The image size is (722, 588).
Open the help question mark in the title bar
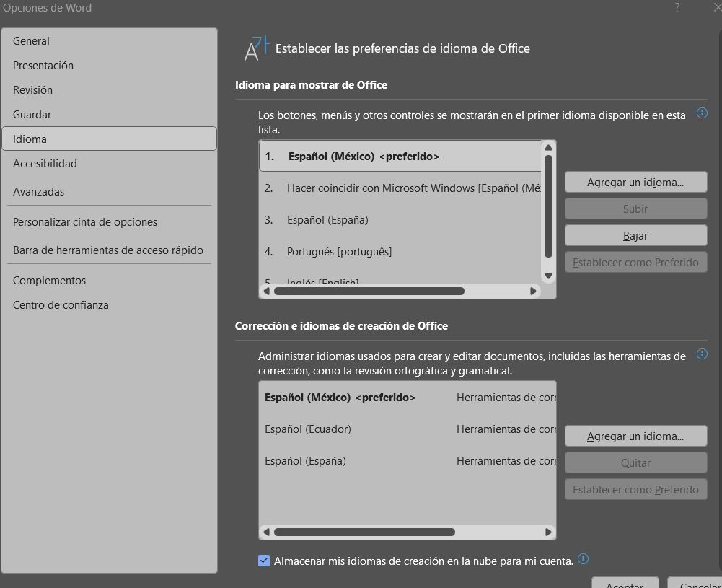pyautogui.click(x=677, y=7)
